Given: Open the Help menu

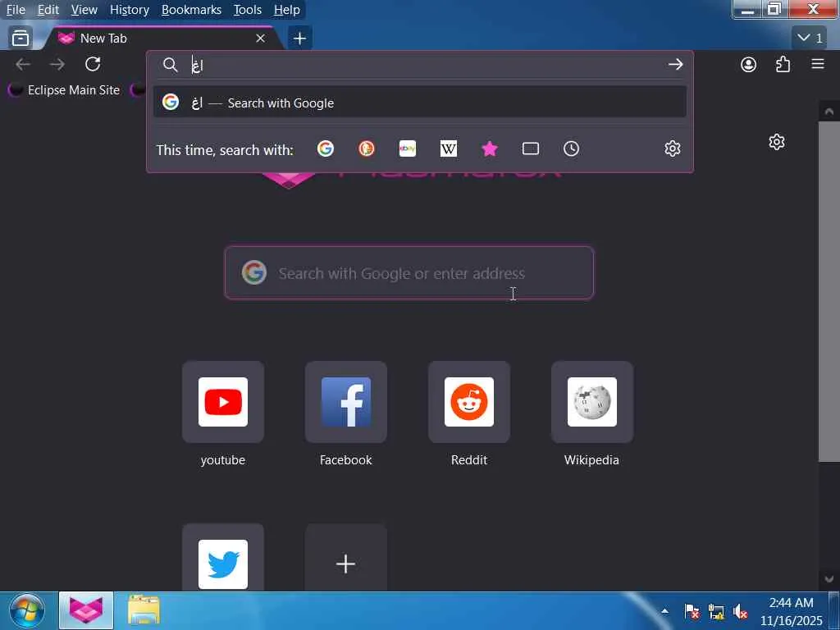Looking at the screenshot, I should (x=286, y=10).
